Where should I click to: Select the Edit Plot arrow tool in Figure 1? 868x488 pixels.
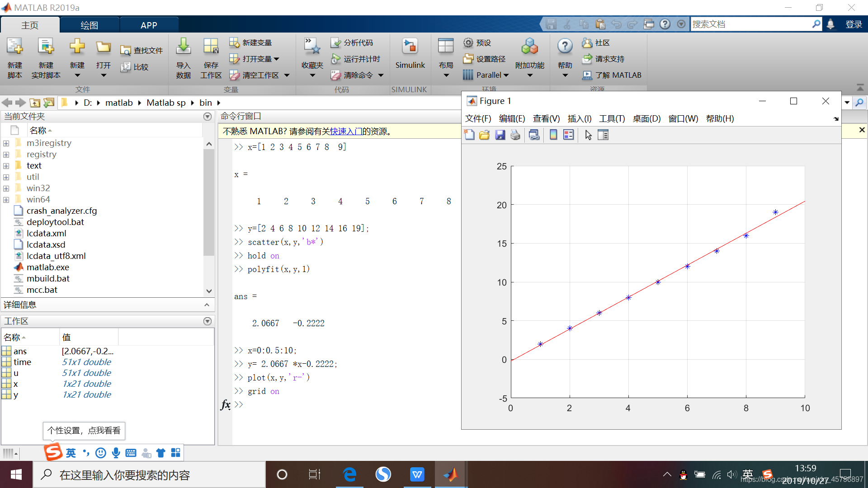coord(588,135)
